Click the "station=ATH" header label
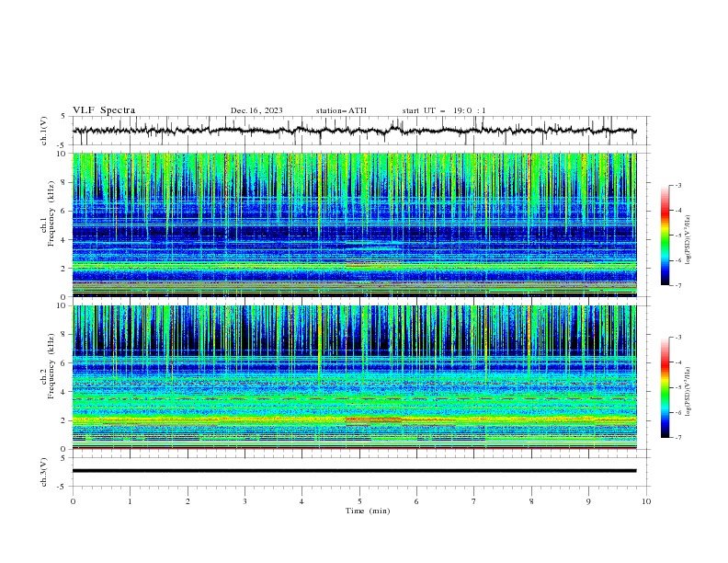The height and width of the screenshot is (563, 728). pos(341,110)
